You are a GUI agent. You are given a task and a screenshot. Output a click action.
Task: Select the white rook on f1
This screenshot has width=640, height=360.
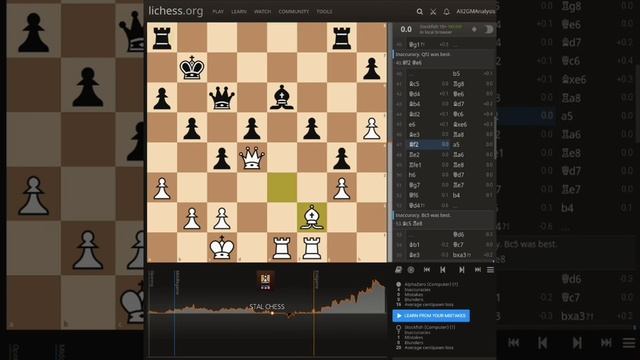tap(312, 248)
